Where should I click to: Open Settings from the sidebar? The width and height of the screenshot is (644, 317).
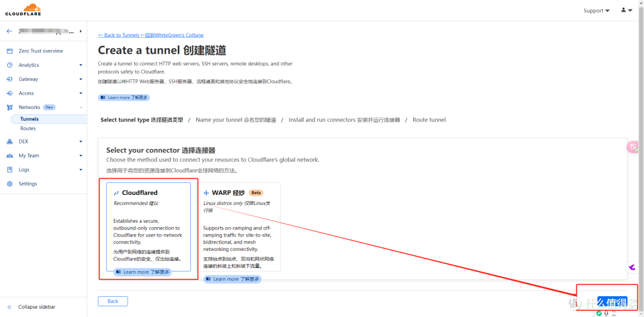click(27, 184)
